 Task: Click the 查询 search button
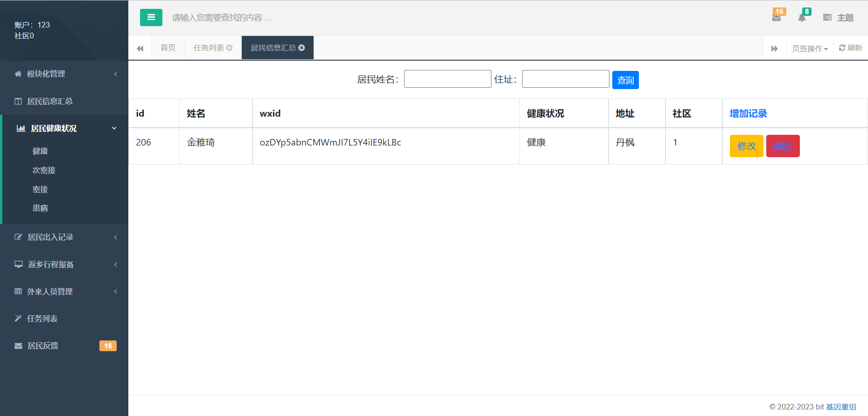point(625,80)
